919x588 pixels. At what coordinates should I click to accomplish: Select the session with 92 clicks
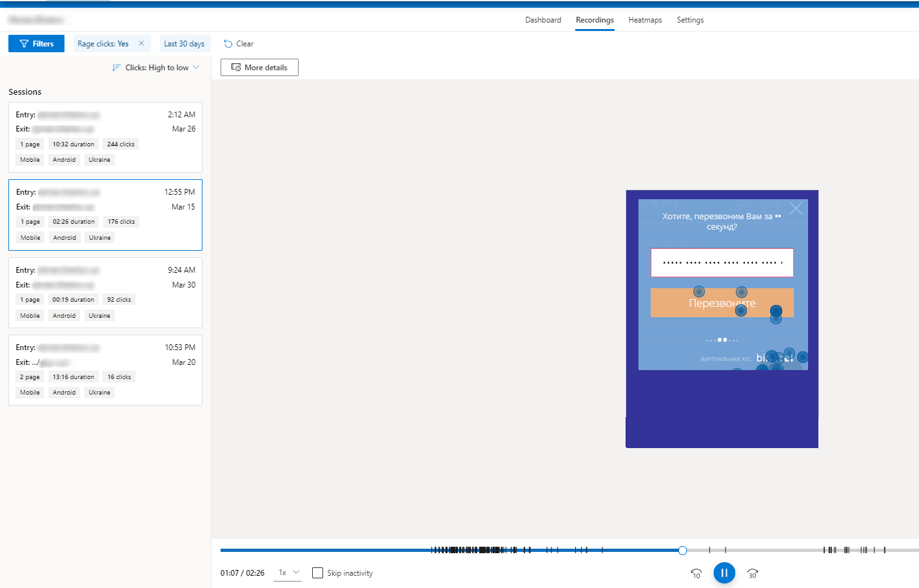point(105,293)
